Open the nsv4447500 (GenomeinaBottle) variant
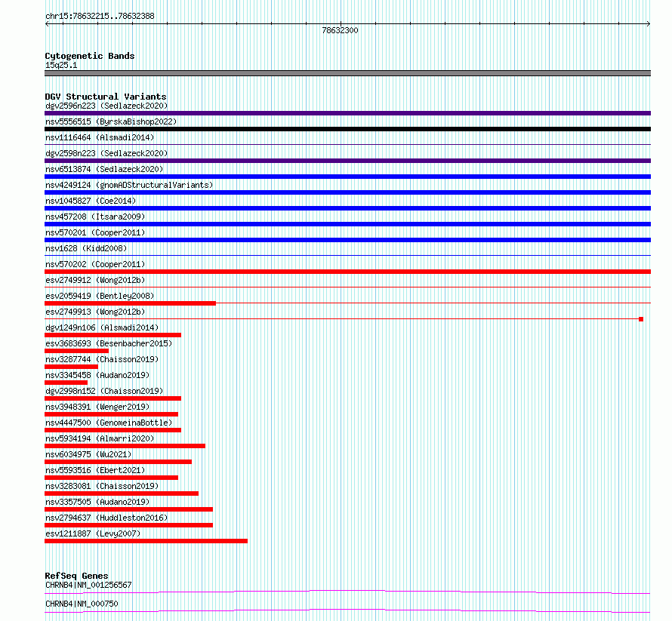 pyautogui.click(x=109, y=423)
